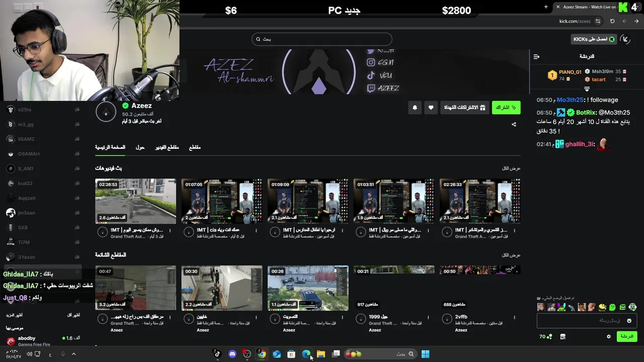Open the emoji picker in chat input
Screen dimensions: 644x362
629,321
